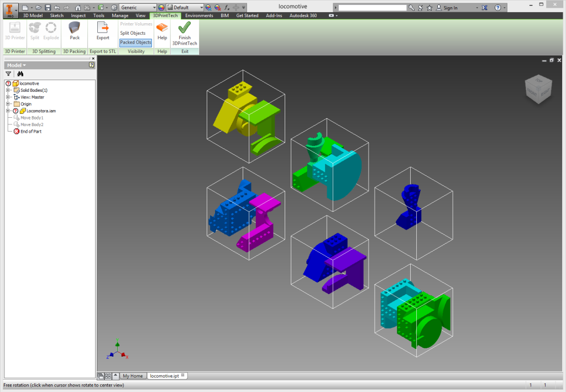The width and height of the screenshot is (566, 392).
Task: Expand the Origin folder node
Action: (8, 104)
